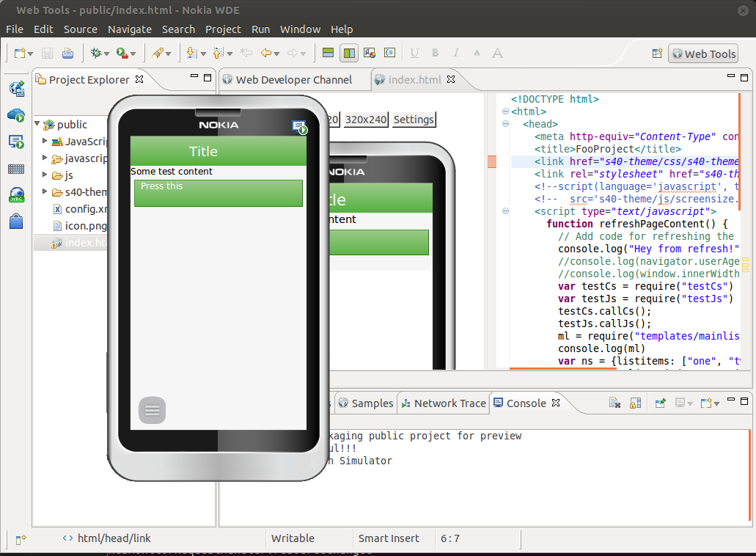Close the index.html editor tab
The height and width of the screenshot is (556, 756).
pyautogui.click(x=451, y=79)
